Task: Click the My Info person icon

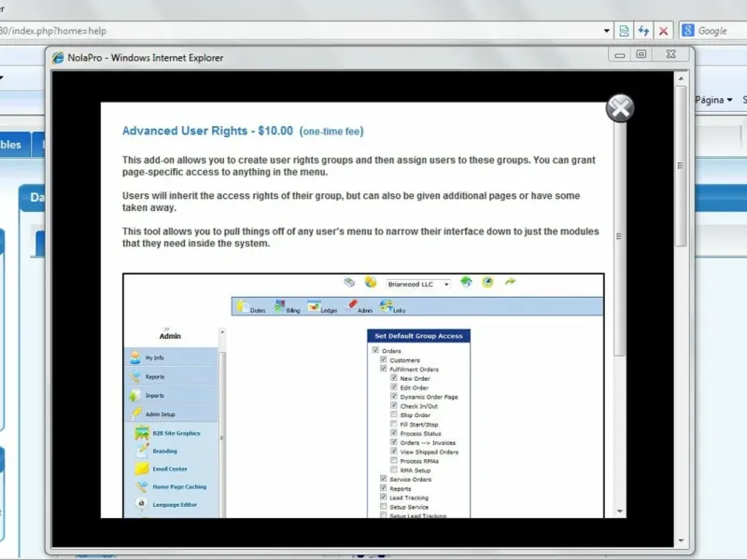Action: tap(135, 357)
